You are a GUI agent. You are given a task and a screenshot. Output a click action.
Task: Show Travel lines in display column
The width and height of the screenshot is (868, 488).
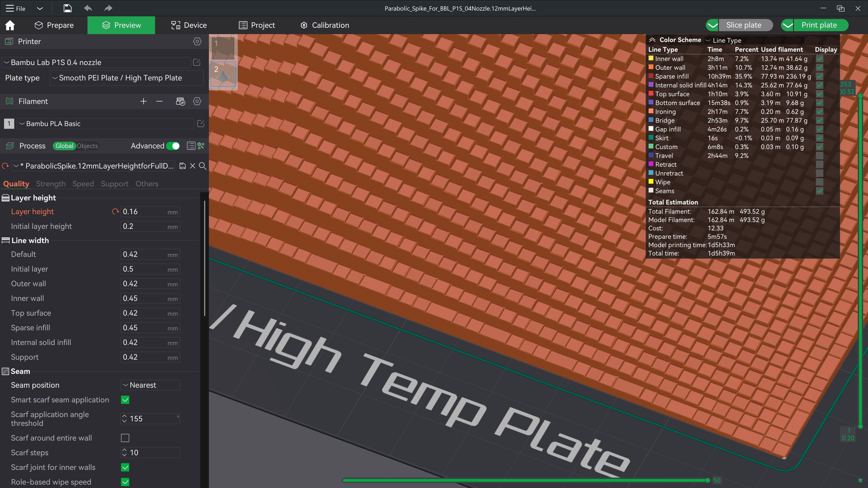coord(819,156)
